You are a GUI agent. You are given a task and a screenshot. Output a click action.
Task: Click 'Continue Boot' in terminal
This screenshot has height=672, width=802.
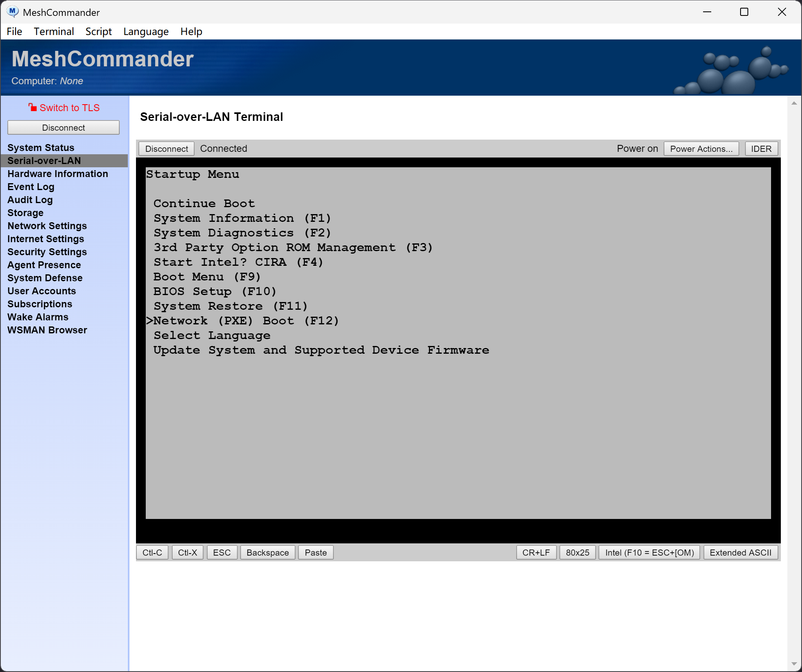204,204
